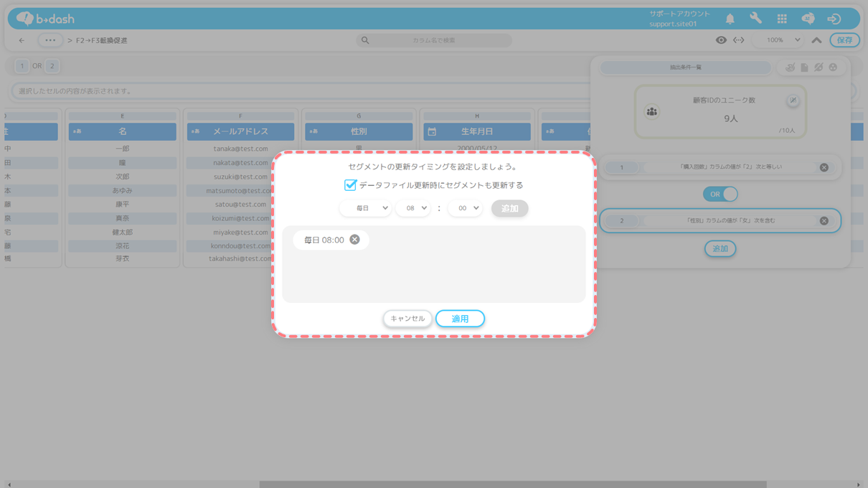The image size is (868, 488).
Task: Open the chat support icon
Action: 808,19
